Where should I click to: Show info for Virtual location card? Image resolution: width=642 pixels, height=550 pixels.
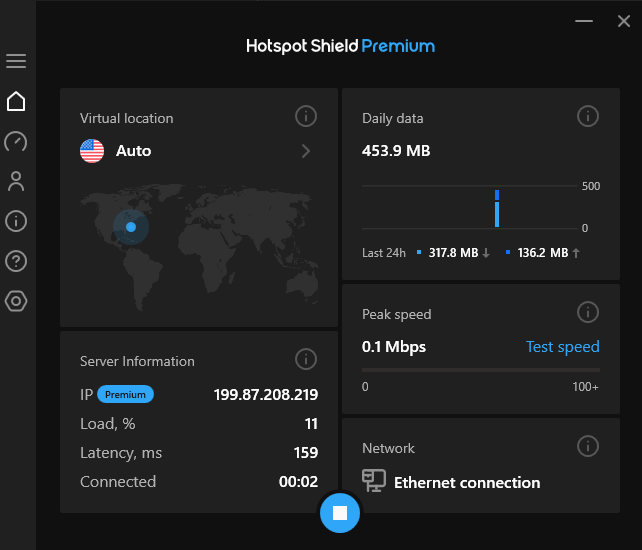tap(306, 116)
